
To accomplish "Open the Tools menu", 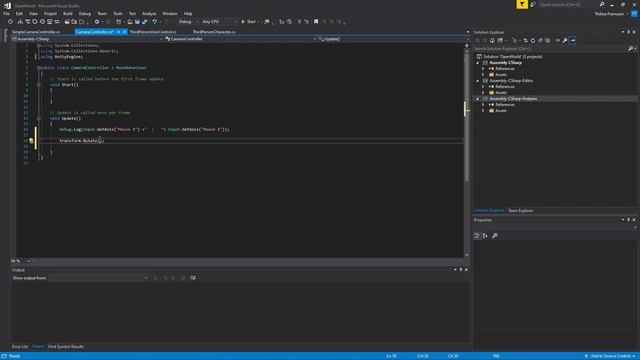I will click(118, 14).
